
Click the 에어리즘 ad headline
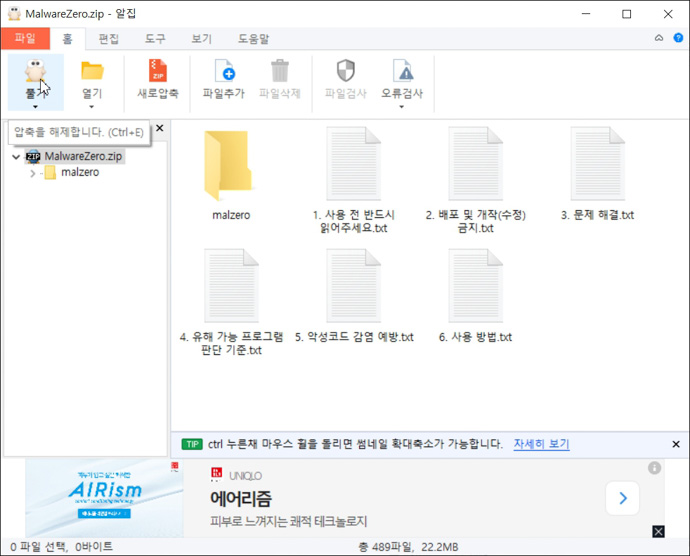(241, 499)
